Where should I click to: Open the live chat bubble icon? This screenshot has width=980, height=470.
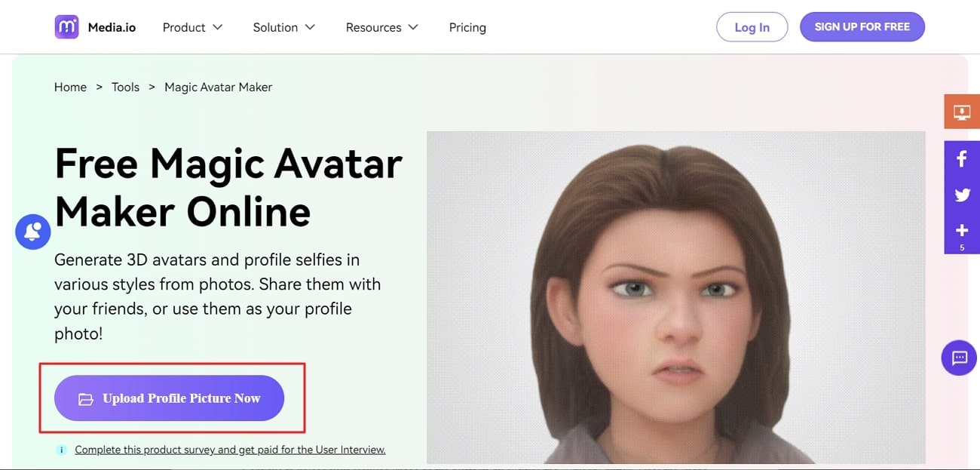coord(959,358)
